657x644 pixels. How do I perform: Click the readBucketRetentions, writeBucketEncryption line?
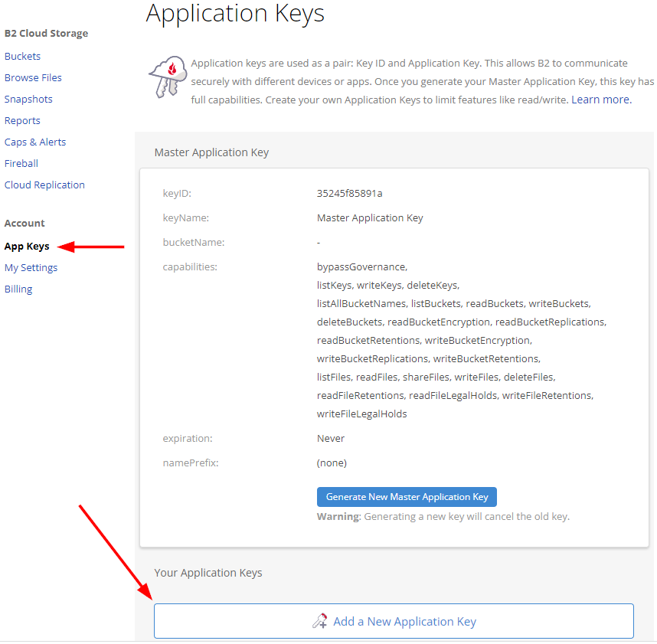tap(424, 340)
